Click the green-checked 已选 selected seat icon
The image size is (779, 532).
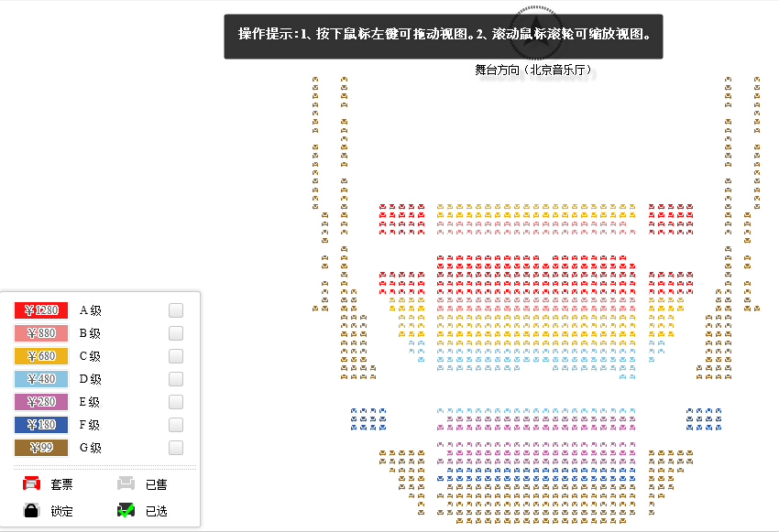coord(126,510)
